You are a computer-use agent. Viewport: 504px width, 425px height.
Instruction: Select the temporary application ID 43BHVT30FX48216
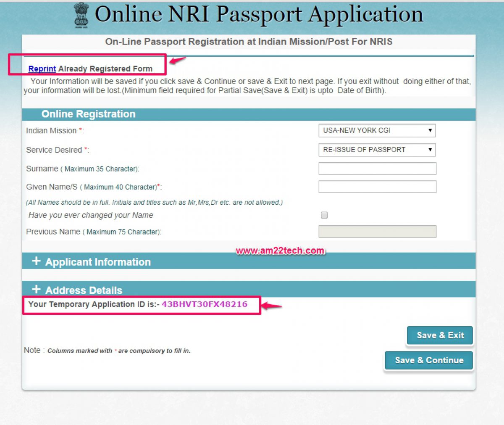click(205, 304)
